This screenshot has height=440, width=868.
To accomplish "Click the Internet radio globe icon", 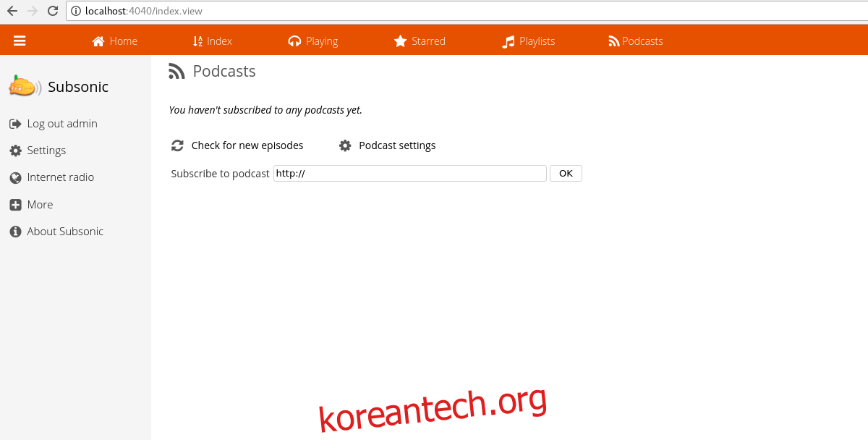I will point(15,177).
